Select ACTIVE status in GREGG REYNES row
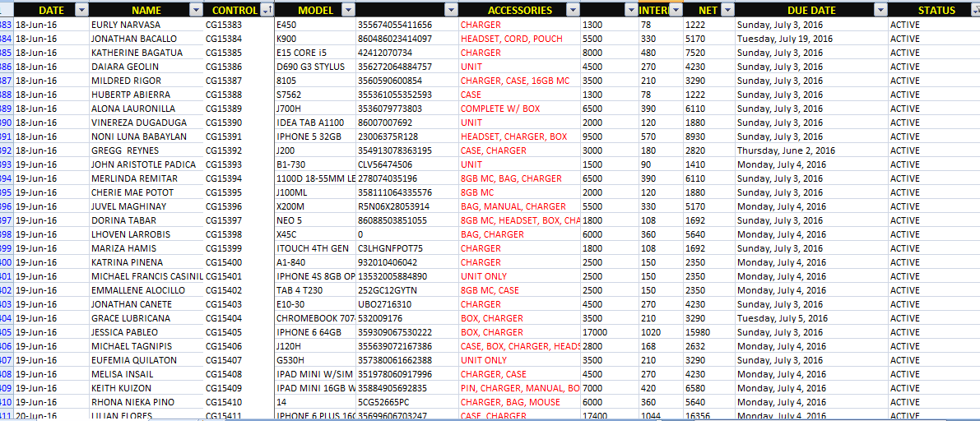 pos(934,150)
